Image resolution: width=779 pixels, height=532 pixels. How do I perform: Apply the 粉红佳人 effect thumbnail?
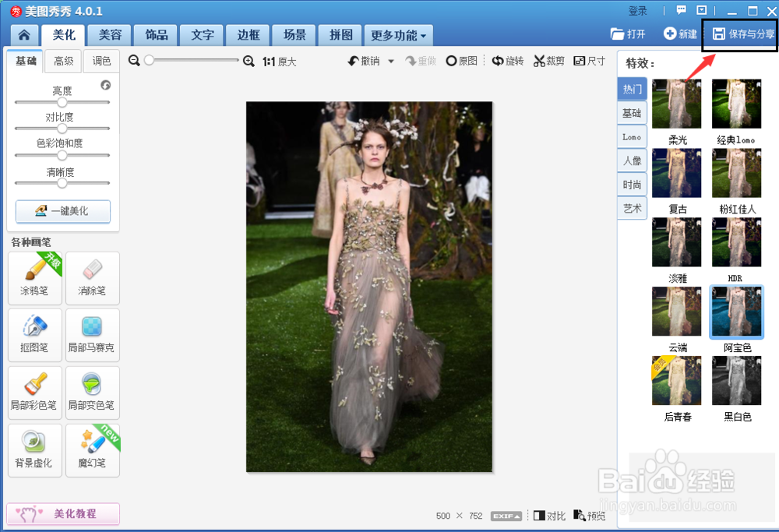coord(736,173)
